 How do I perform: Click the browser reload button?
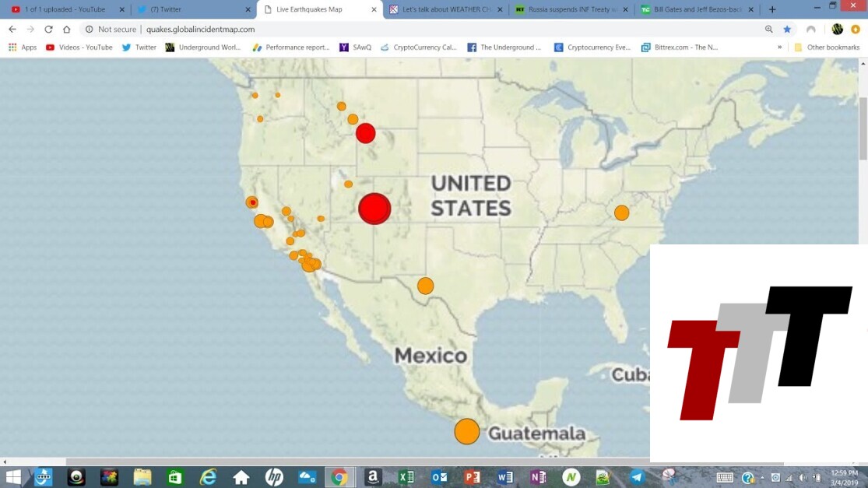(48, 29)
